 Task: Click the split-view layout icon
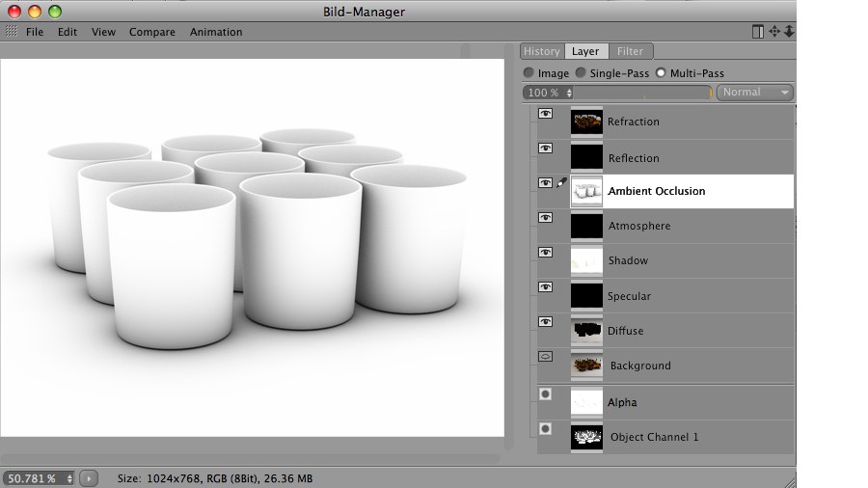pos(758,32)
